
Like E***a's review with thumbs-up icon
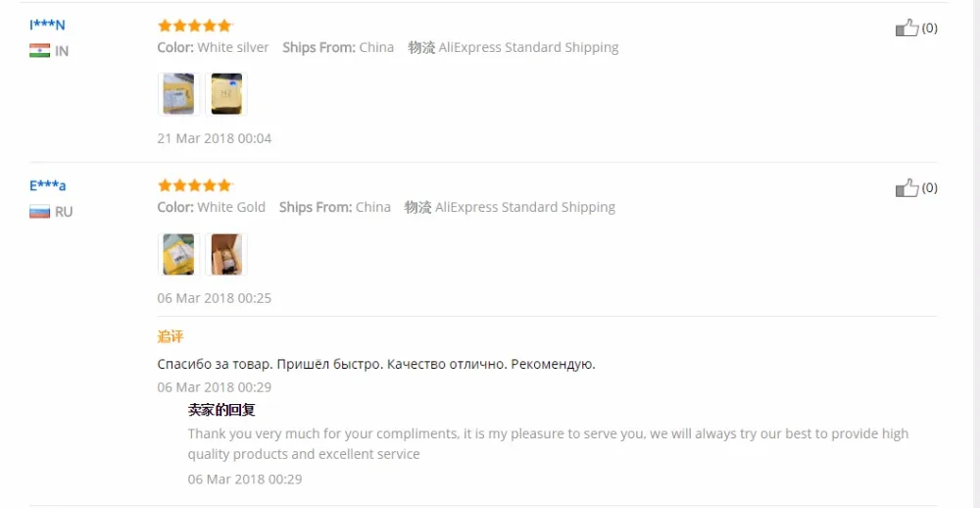click(x=906, y=187)
